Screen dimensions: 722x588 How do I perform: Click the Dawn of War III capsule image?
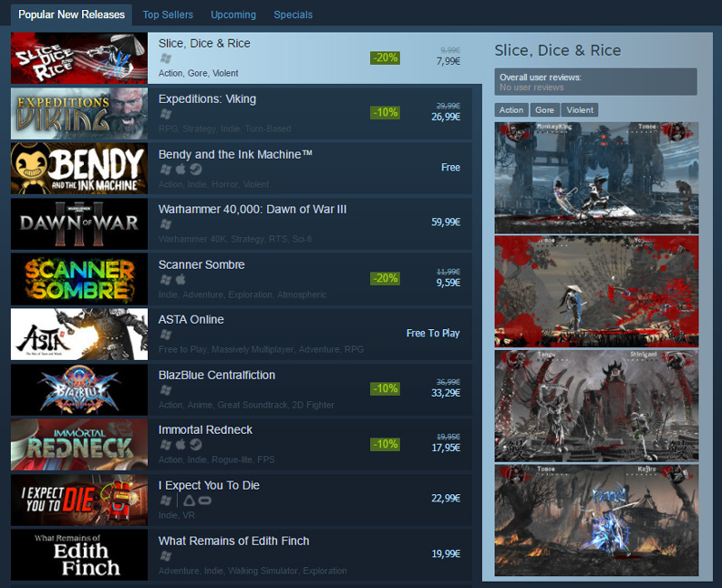click(x=79, y=224)
